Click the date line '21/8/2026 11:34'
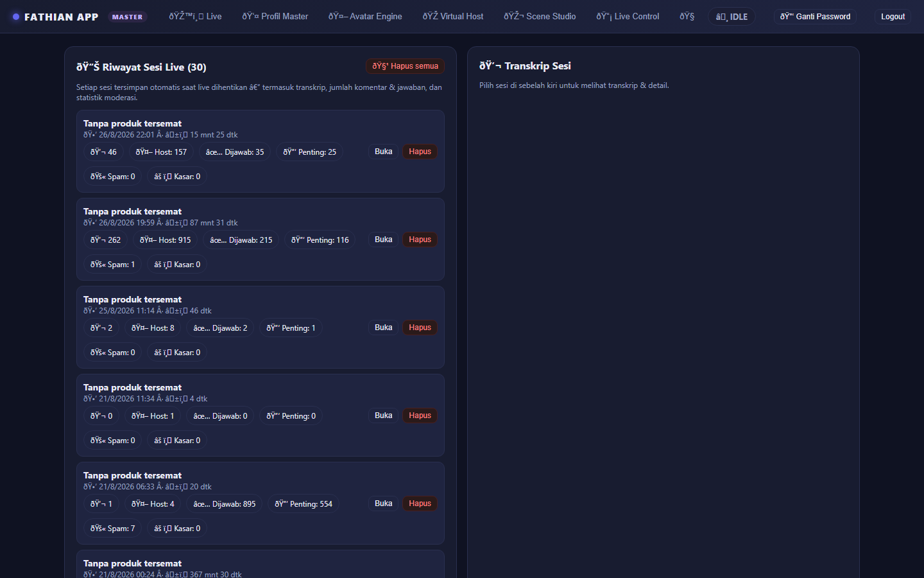 click(x=145, y=399)
